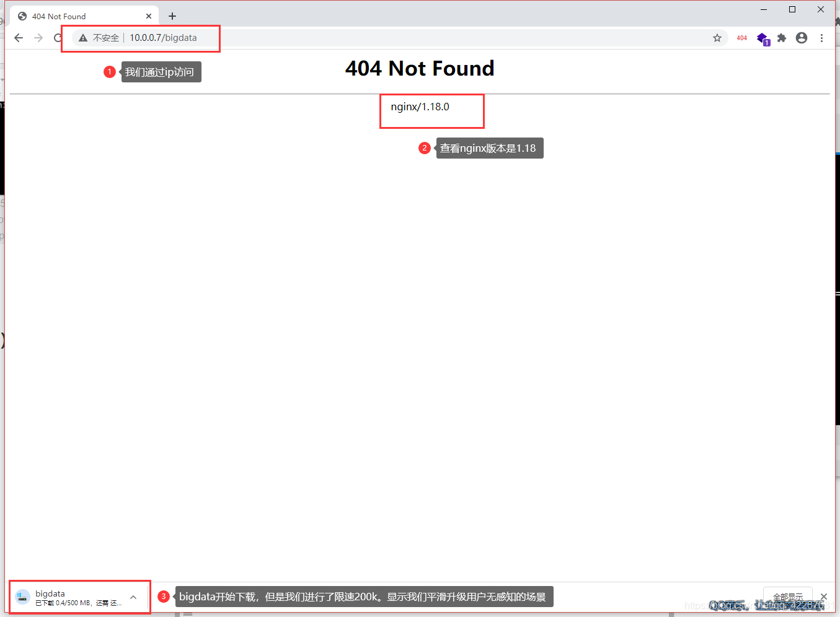Click the 404 Not Found heading
This screenshot has height=617, width=840.
pyautogui.click(x=420, y=68)
